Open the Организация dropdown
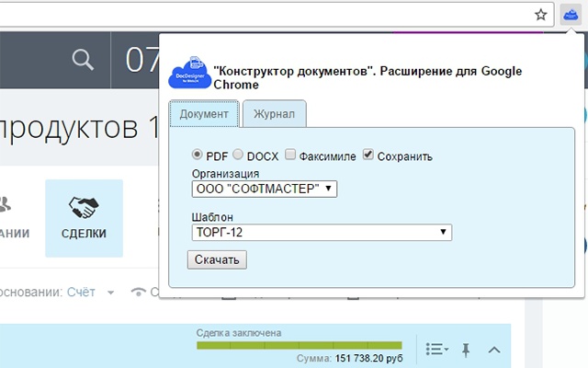Viewport: 588px width, 368px height. (265, 189)
